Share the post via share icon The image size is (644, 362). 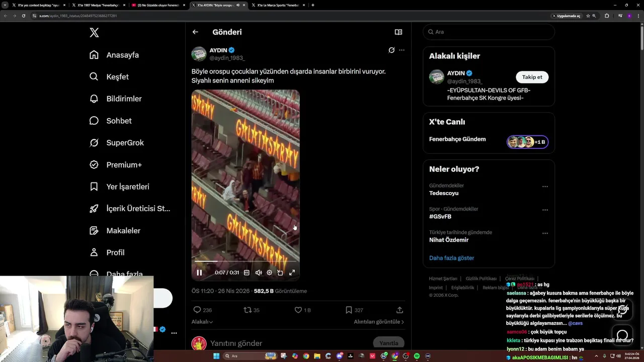(399, 310)
